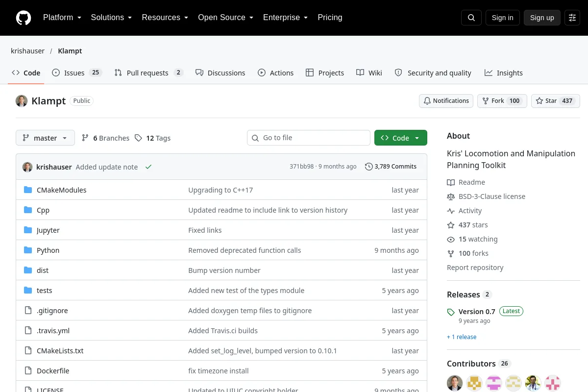This screenshot has height=392, width=588.
Task: Open the Readme link in About
Action: (466, 182)
